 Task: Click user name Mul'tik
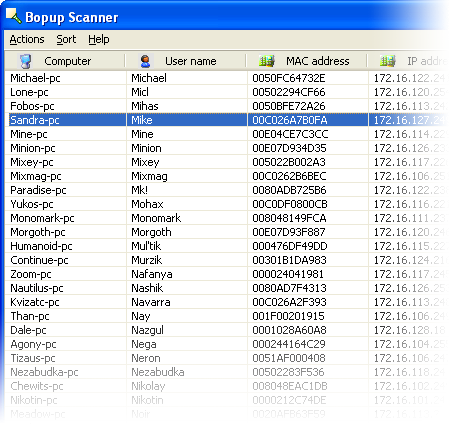point(146,246)
